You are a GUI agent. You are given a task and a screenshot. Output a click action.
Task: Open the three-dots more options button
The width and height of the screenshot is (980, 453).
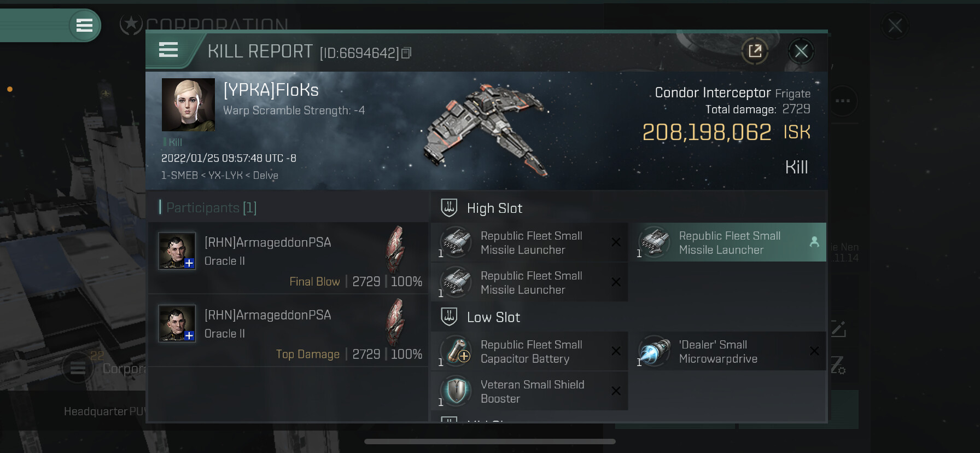pos(843,101)
